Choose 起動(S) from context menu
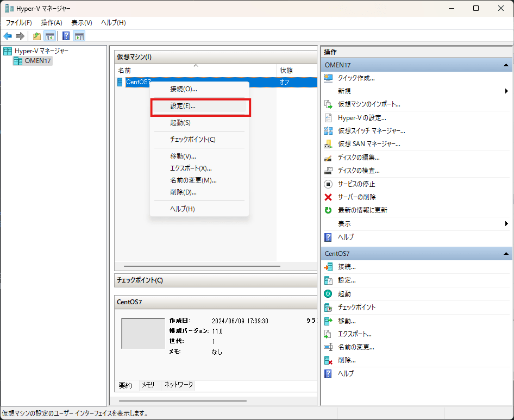 pos(199,123)
